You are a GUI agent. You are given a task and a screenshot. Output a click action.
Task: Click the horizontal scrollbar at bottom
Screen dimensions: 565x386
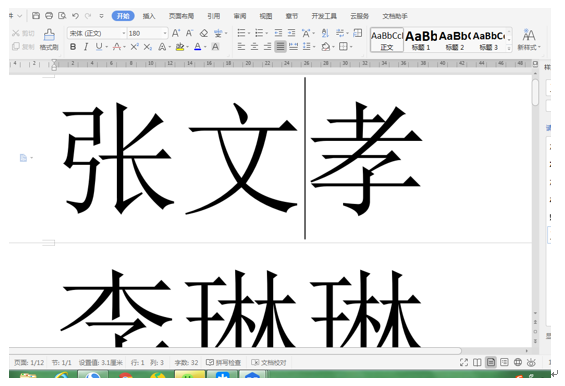tap(235, 351)
